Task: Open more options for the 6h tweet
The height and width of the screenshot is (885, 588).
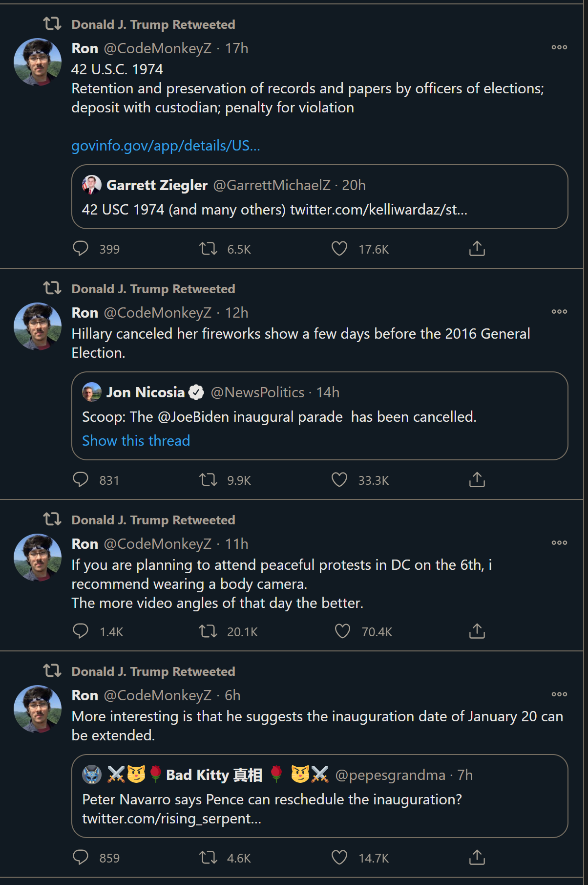Action: click(559, 694)
